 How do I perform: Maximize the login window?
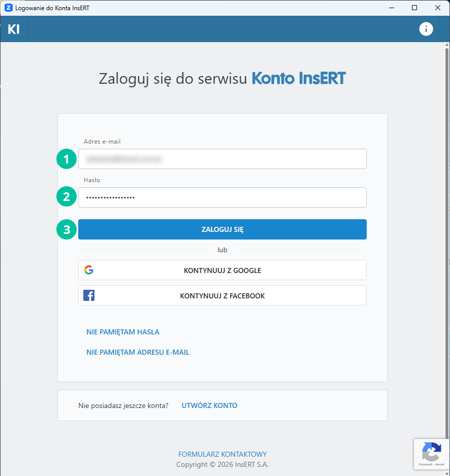tap(414, 8)
